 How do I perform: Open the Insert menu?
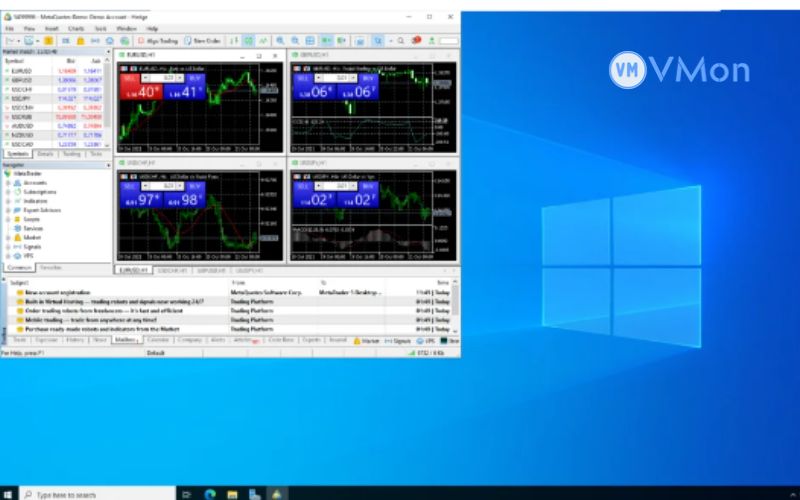[52, 29]
